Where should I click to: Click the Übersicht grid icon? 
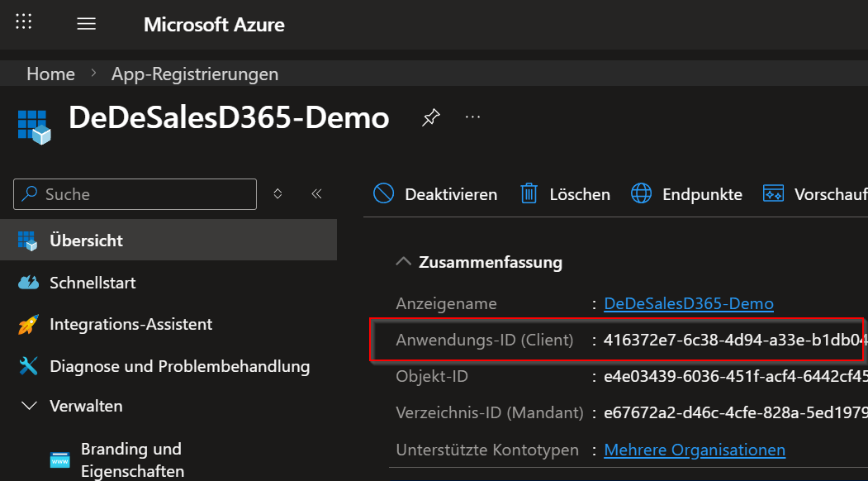(x=28, y=241)
